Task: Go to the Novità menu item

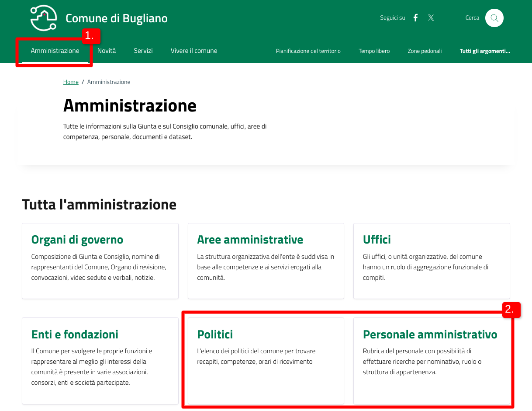Action: tap(107, 51)
